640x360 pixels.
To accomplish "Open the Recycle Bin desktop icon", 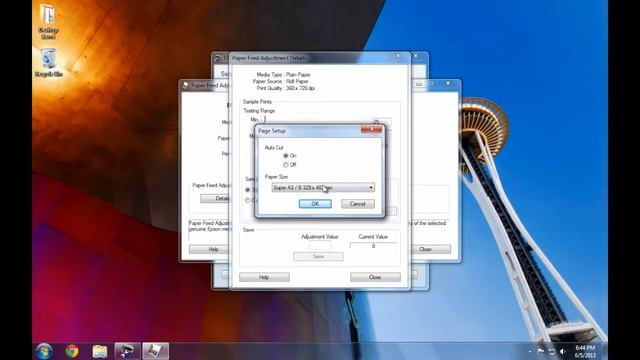I will tap(49, 62).
